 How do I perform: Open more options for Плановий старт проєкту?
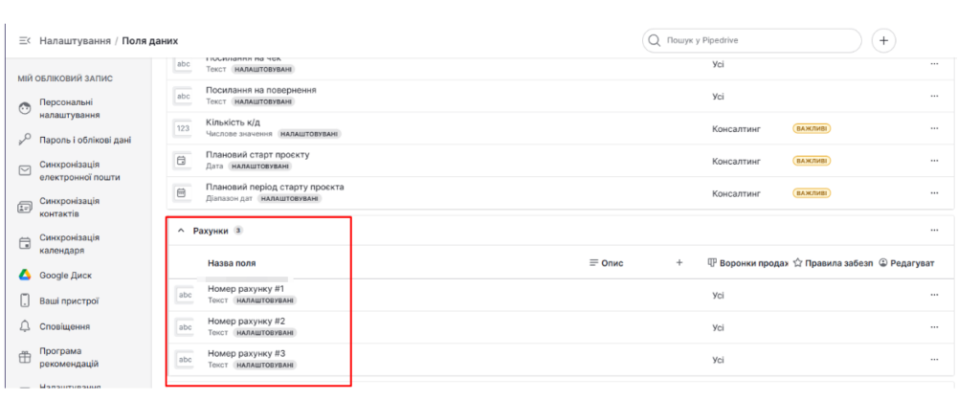[x=934, y=161]
